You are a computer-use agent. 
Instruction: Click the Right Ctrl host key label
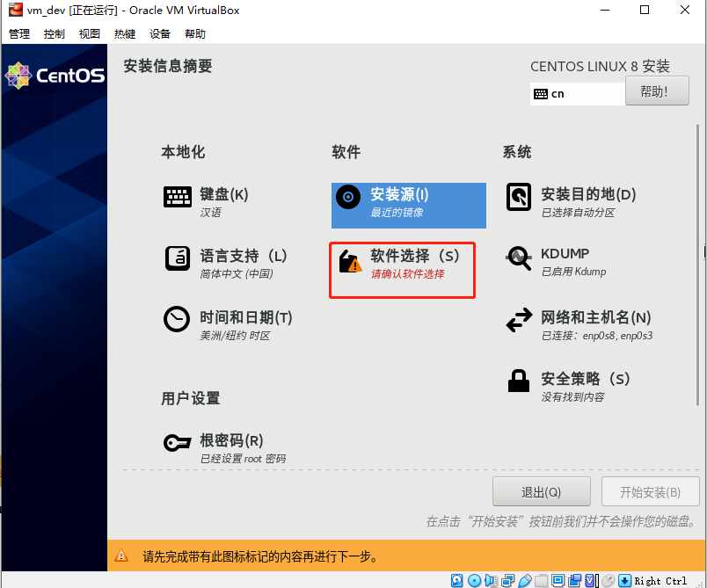pyautogui.click(x=660, y=581)
